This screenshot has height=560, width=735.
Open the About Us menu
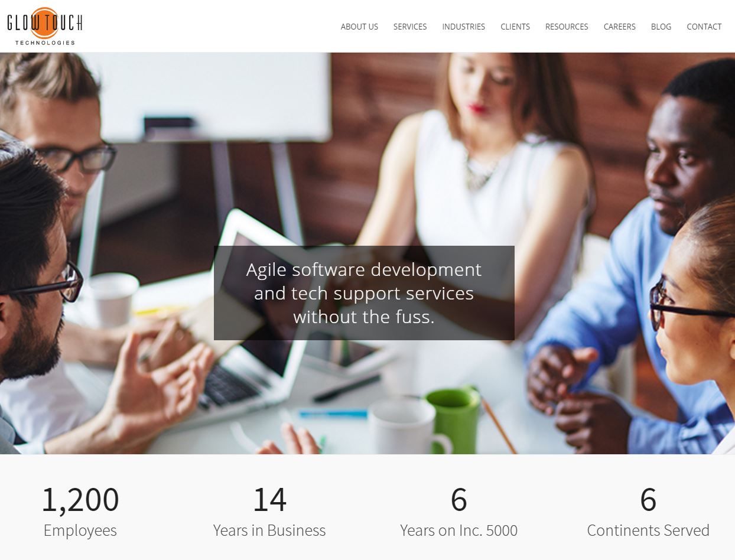pos(359,27)
